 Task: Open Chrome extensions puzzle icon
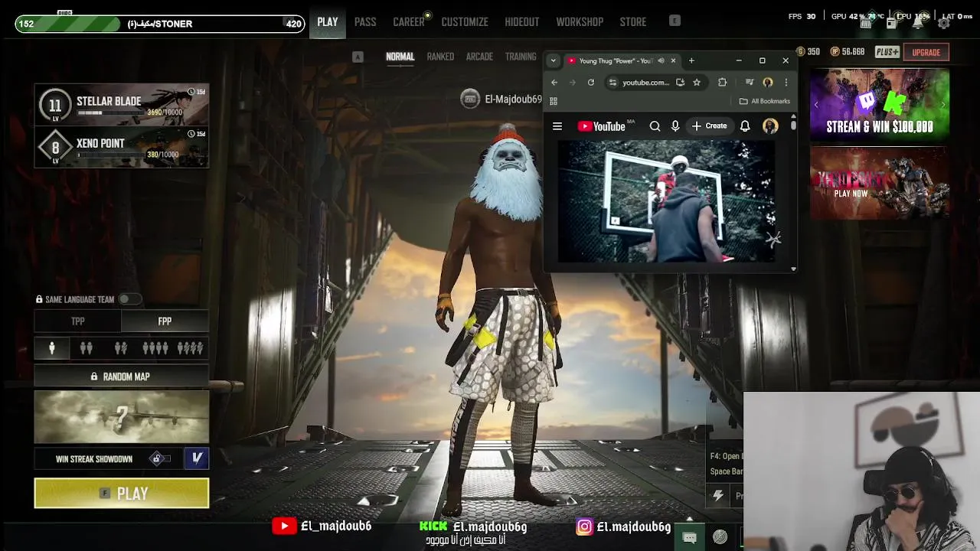coord(722,83)
